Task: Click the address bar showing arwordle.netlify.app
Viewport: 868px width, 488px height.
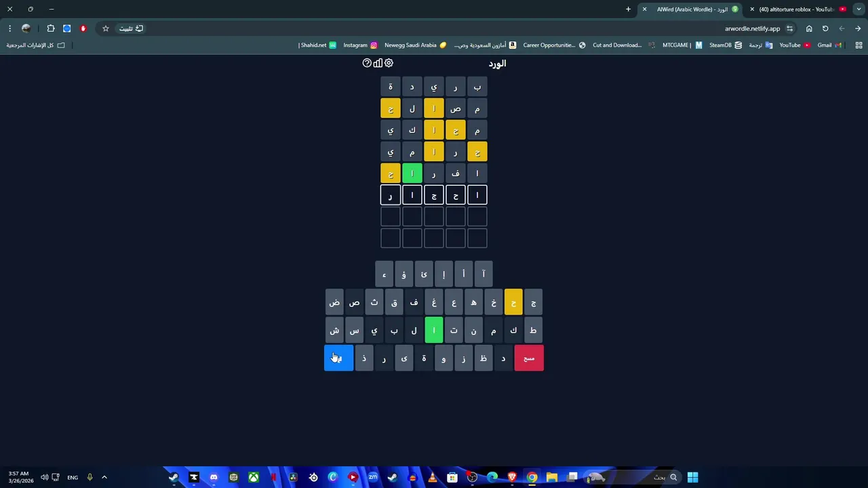Action: click(753, 28)
